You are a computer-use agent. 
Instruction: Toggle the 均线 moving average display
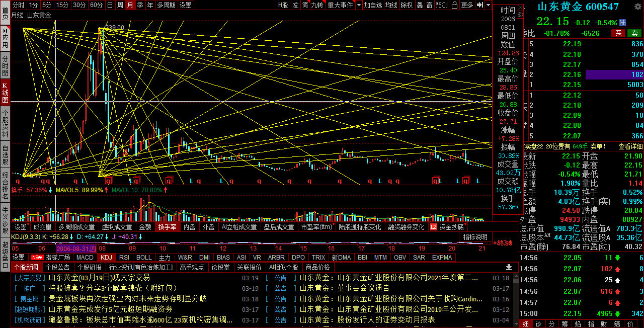[x=391, y=5]
